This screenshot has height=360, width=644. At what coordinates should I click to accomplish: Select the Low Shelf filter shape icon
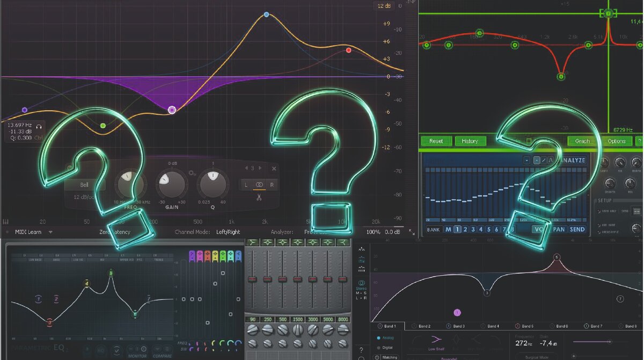(435, 340)
